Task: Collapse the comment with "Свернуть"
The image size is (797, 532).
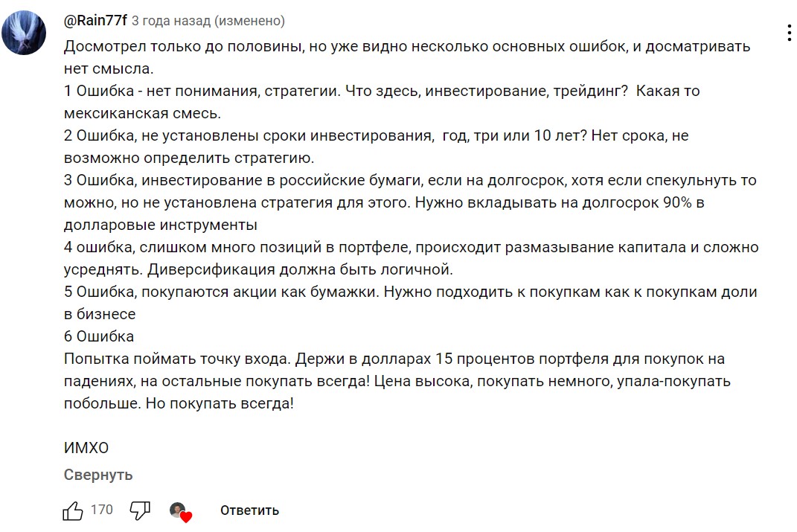Action: pyautogui.click(x=98, y=475)
